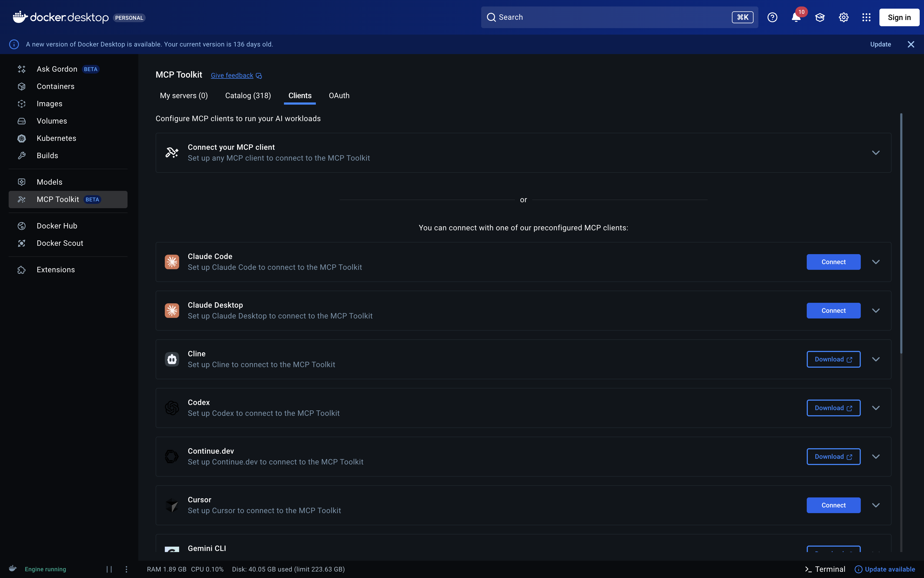Click the Builds wrench icon in sidebar
This screenshot has width=924, height=578.
pos(22,156)
